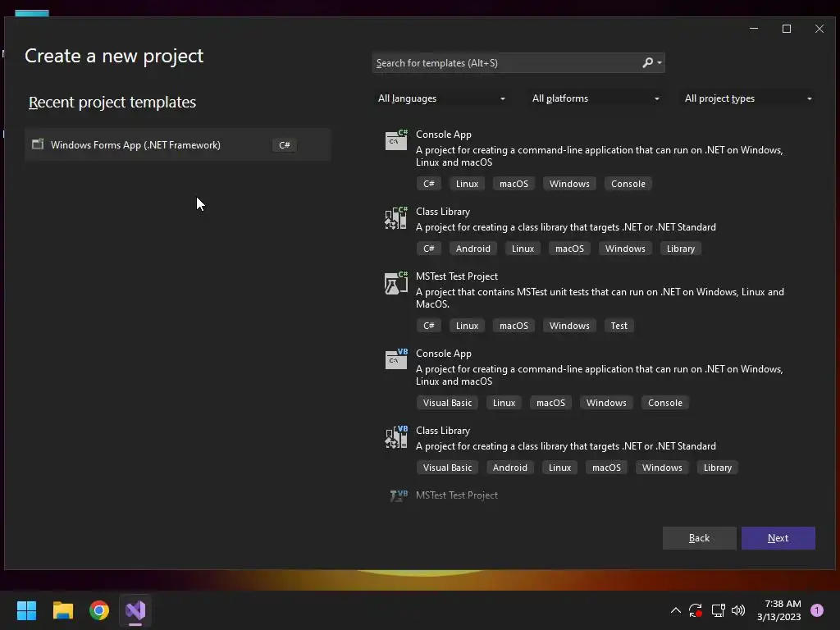The width and height of the screenshot is (840, 630).
Task: Click the Android tag under VB Class Library
Action: tap(510, 468)
